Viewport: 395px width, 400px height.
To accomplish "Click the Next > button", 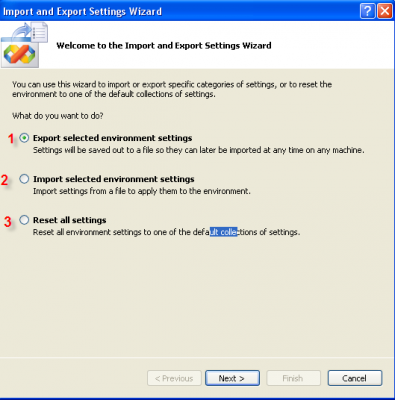I will 232,378.
